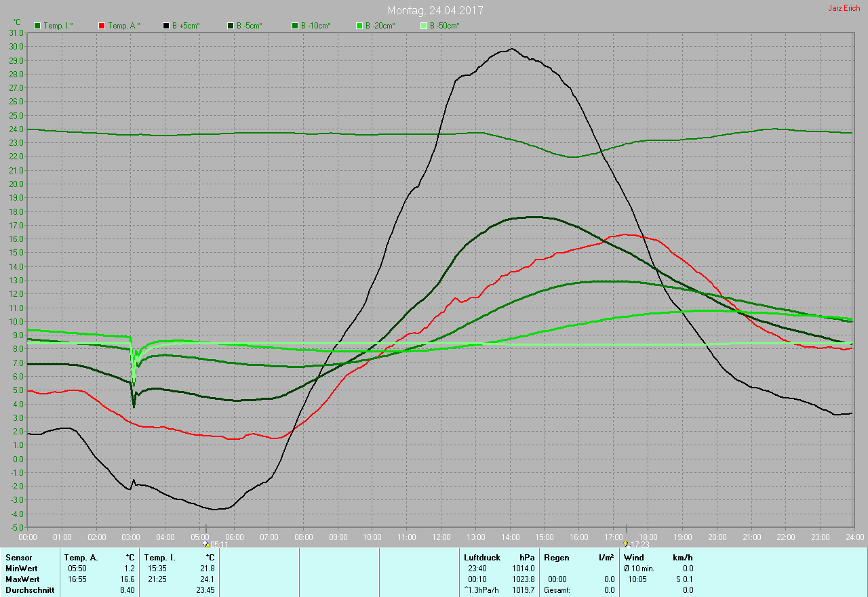Click the 31.0 y-axis label
868x597 pixels.
pyautogui.click(x=16, y=33)
